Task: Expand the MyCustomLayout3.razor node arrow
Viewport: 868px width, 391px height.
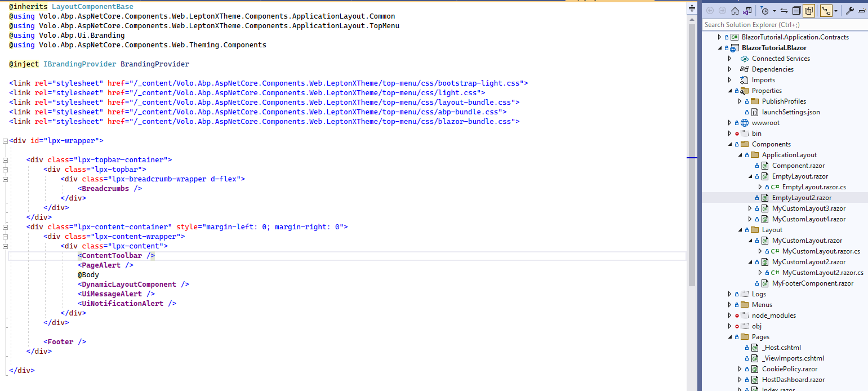Action: point(750,208)
